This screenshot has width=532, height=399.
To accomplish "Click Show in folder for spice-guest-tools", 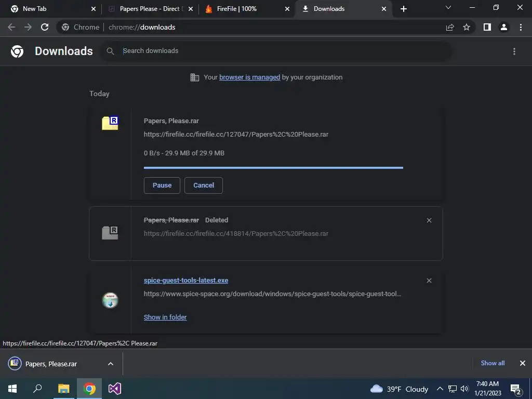I will pyautogui.click(x=165, y=317).
